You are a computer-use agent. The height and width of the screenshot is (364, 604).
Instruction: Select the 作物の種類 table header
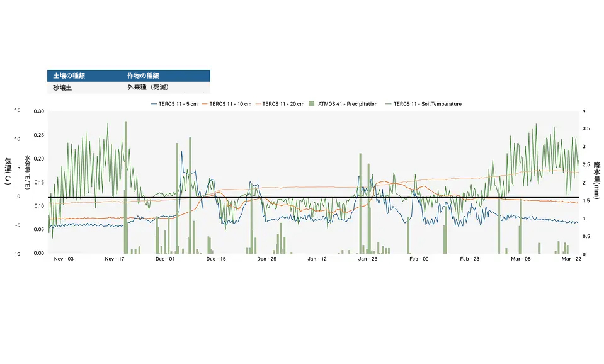tap(143, 76)
